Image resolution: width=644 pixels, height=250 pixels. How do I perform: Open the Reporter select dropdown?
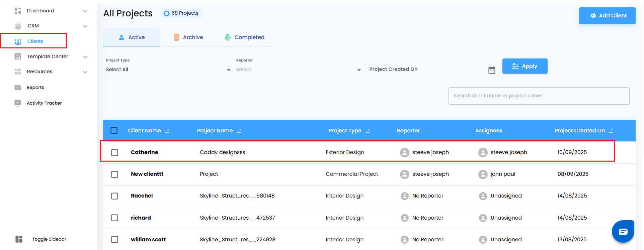[x=299, y=70]
